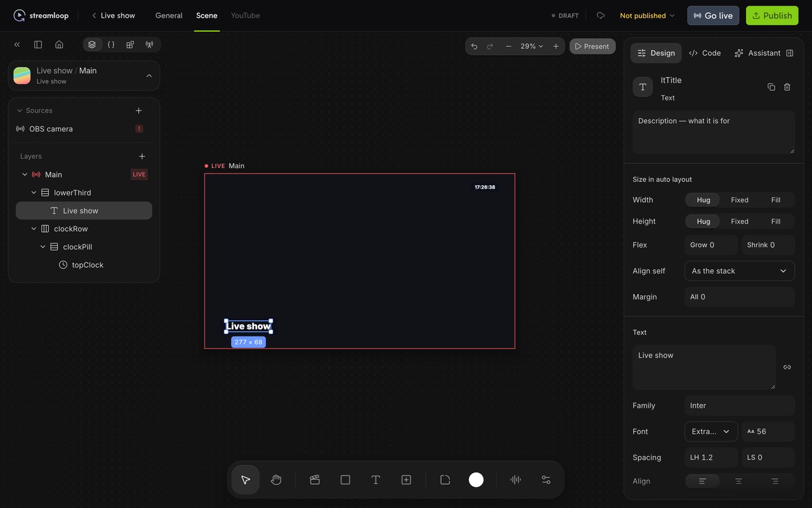Open the curly braces variables panel icon
Image resolution: width=812 pixels, height=508 pixels.
point(111,44)
